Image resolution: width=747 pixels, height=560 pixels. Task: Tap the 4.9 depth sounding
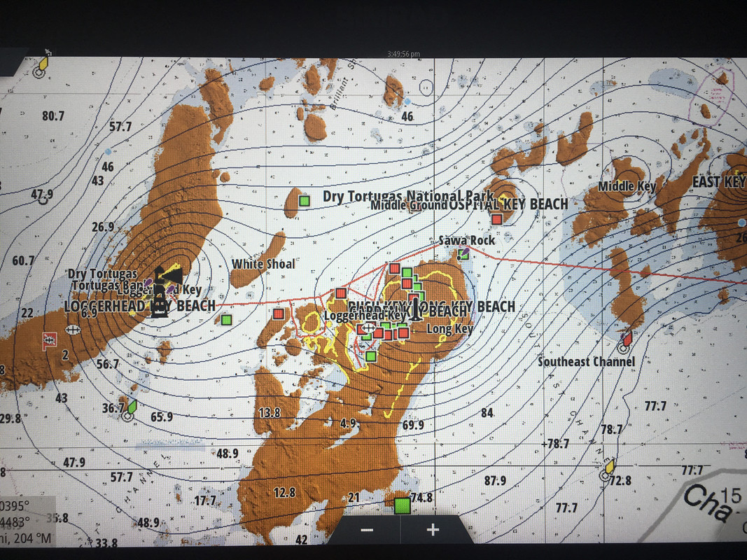[348, 423]
